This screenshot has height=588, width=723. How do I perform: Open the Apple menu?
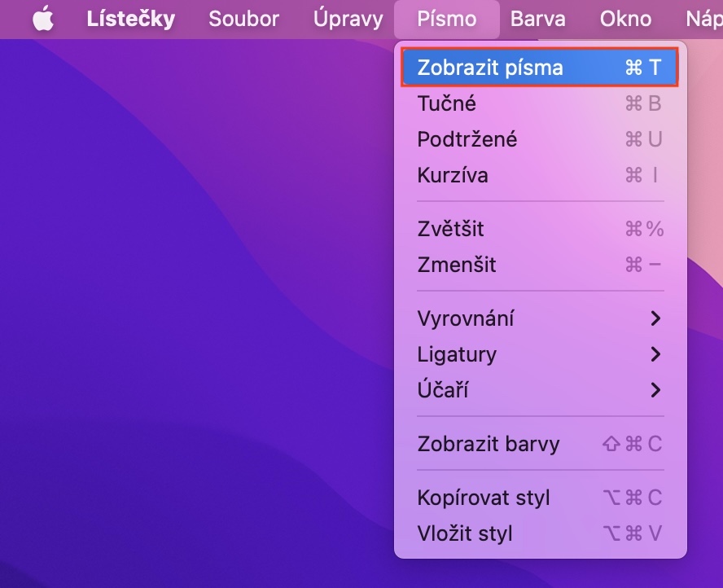coord(43,19)
